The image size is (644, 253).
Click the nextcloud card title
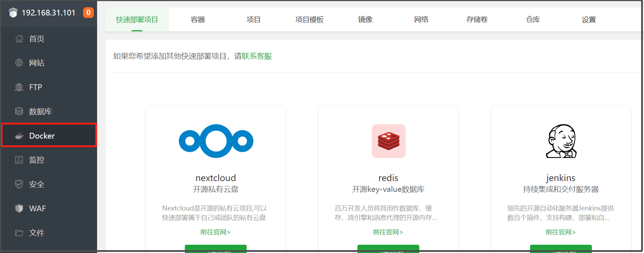[216, 178]
